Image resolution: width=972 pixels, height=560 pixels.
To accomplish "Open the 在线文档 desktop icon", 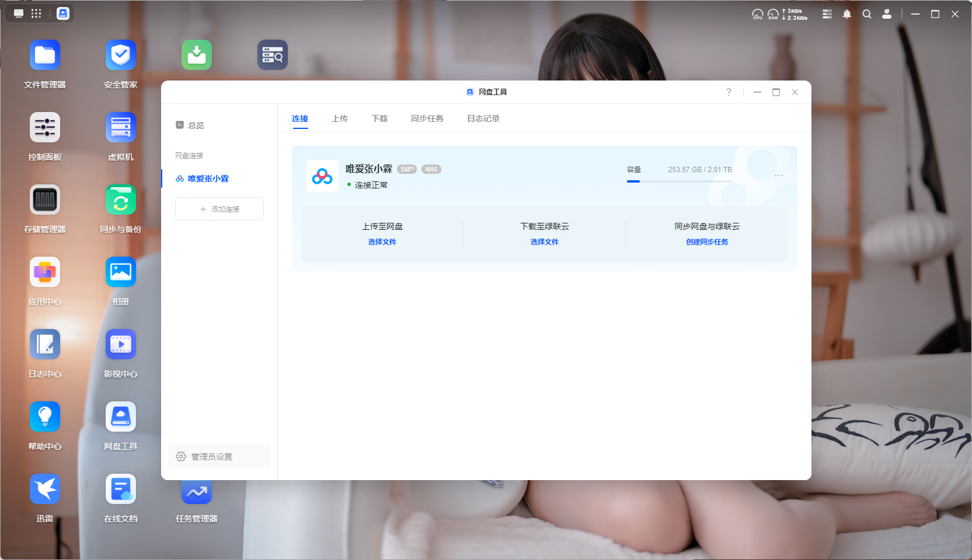I will [121, 489].
